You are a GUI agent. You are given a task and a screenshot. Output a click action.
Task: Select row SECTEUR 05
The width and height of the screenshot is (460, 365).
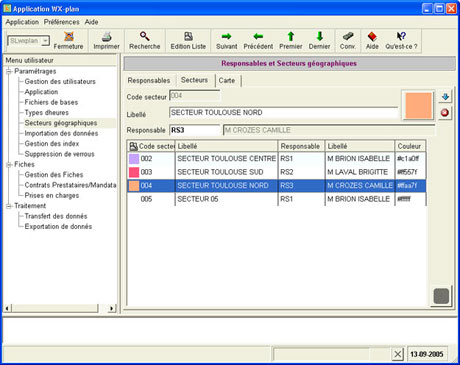tap(277, 199)
